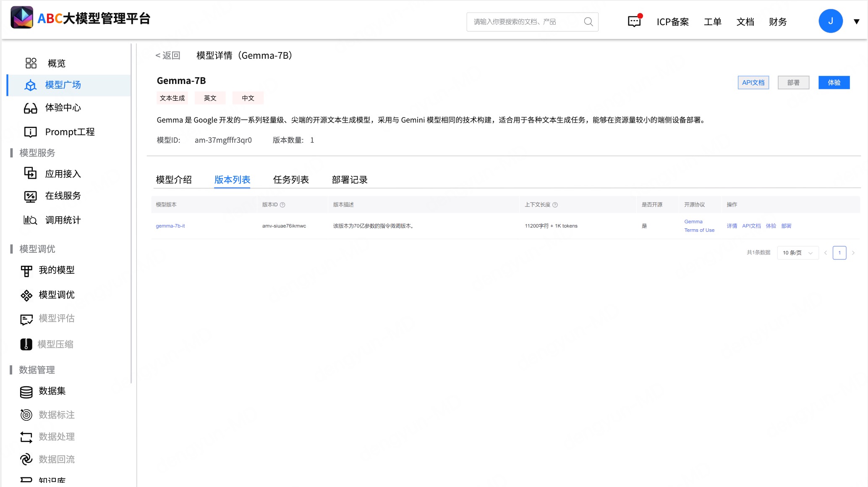The image size is (868, 487).
Task: Click 体验 in the gemma-7b-it row
Action: pyautogui.click(x=771, y=226)
